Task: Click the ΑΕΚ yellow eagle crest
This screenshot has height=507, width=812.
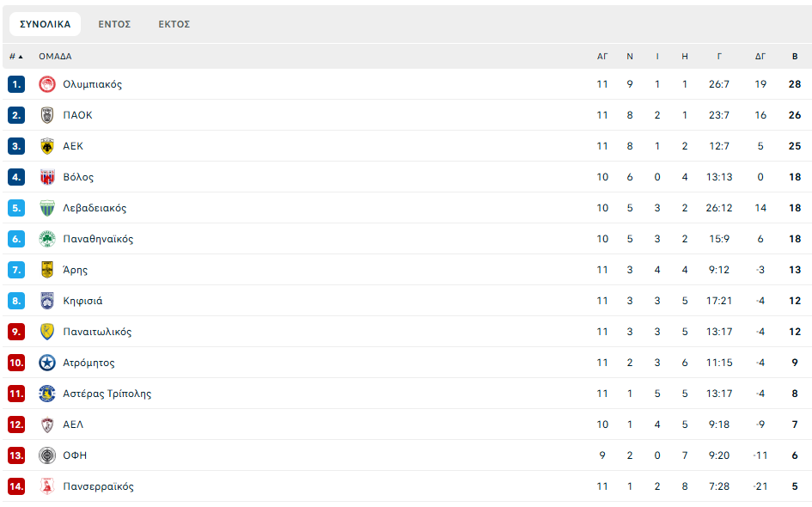Action: tap(47, 146)
